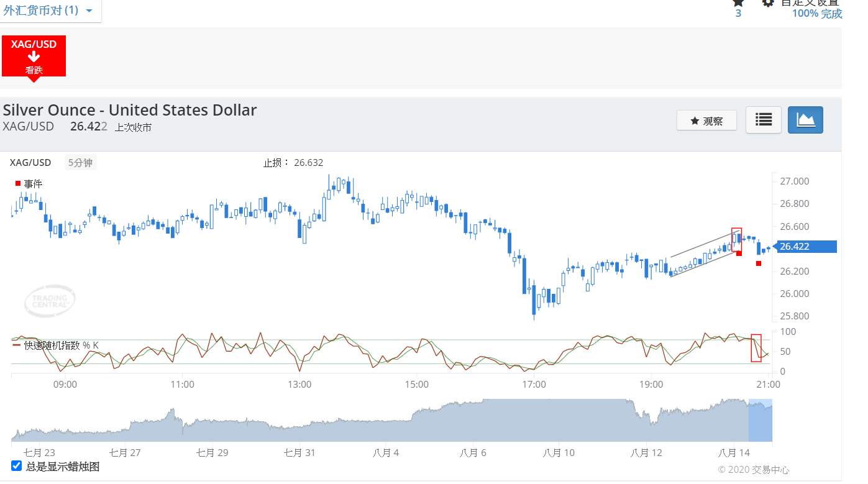Click the 100% 完成 link
The image size is (868, 484).
pos(816,14)
